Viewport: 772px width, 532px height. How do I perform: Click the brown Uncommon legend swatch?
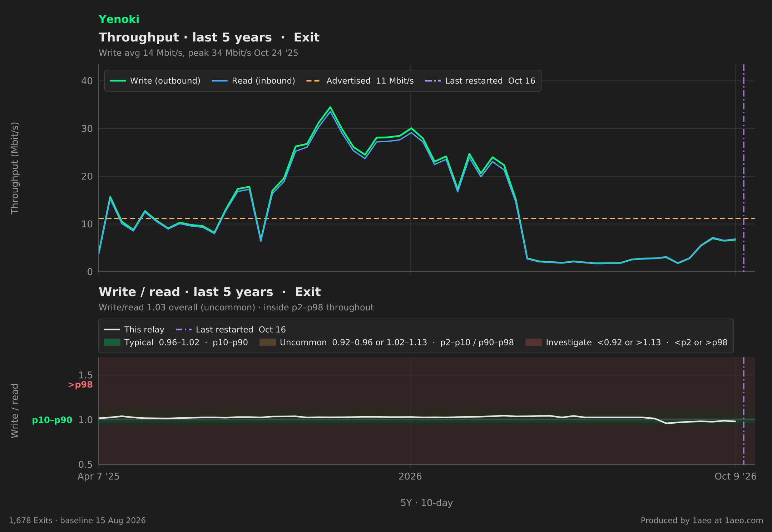(268, 343)
